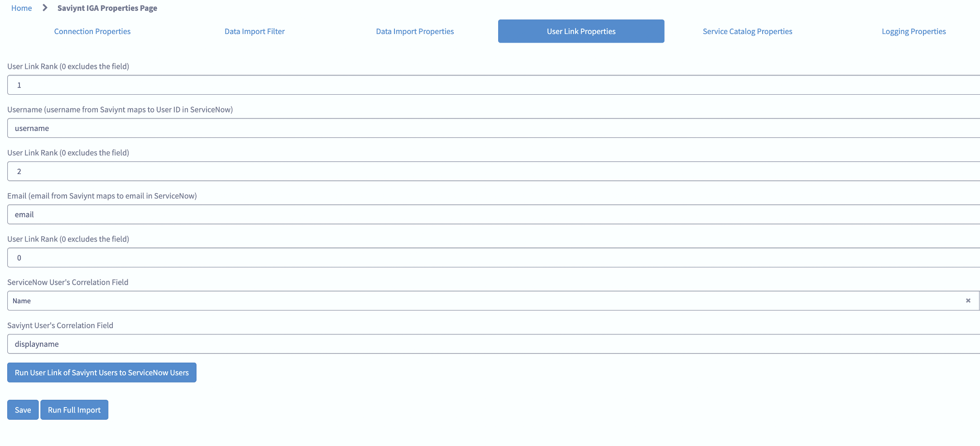This screenshot has width=980, height=446.
Task: Clear the Name correlation field selection
Action: coord(968,301)
